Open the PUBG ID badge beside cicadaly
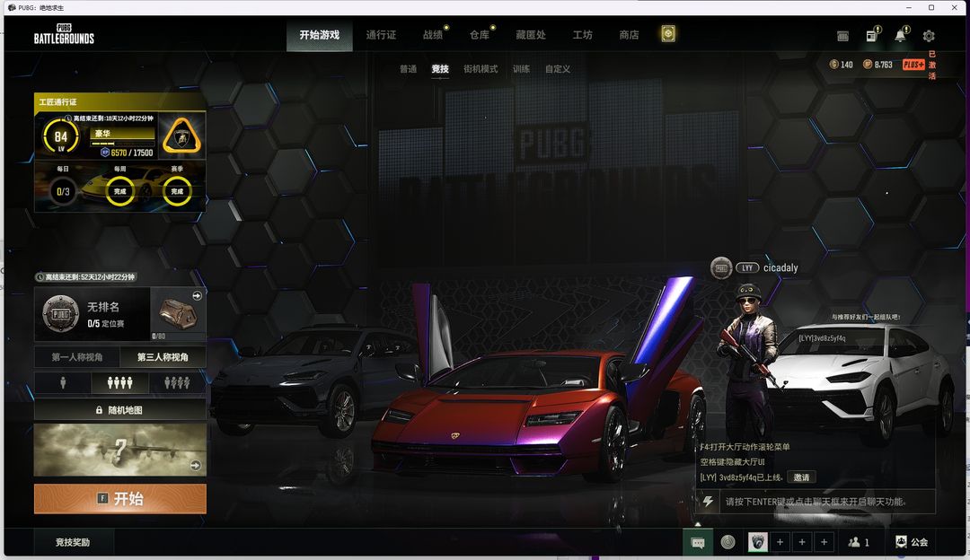The image size is (970, 560). [x=720, y=267]
